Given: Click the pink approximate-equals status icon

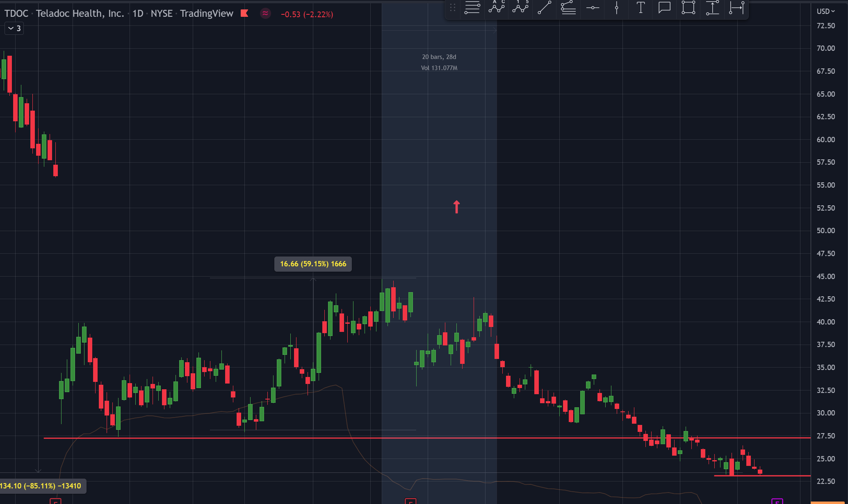Looking at the screenshot, I should [265, 14].
